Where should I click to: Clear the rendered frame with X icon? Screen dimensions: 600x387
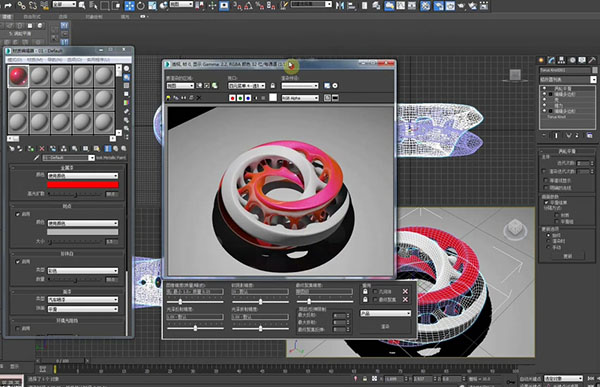coord(199,98)
